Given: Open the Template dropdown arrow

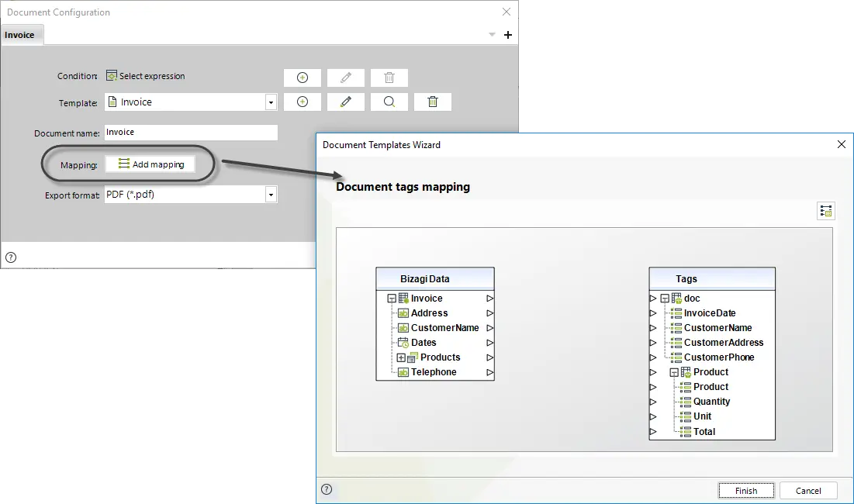Looking at the screenshot, I should coord(271,102).
